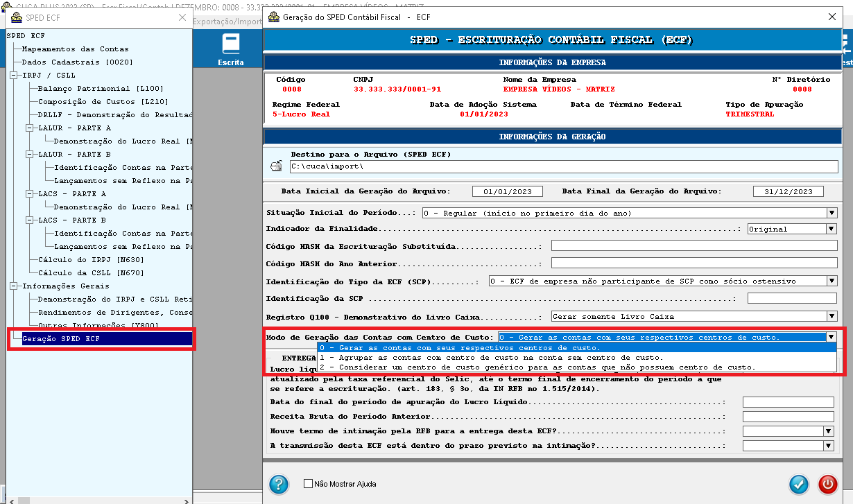The width and height of the screenshot is (853, 504).
Task: Click the printer icon beside file destination
Action: (276, 166)
